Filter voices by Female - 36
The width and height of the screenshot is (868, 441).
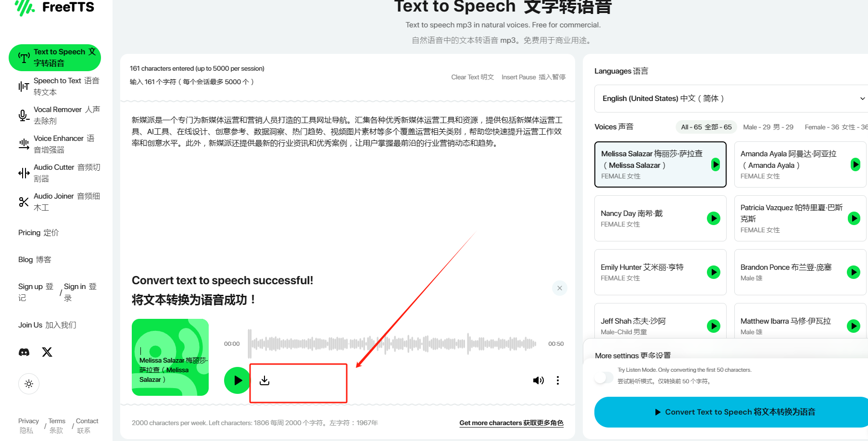(x=836, y=127)
